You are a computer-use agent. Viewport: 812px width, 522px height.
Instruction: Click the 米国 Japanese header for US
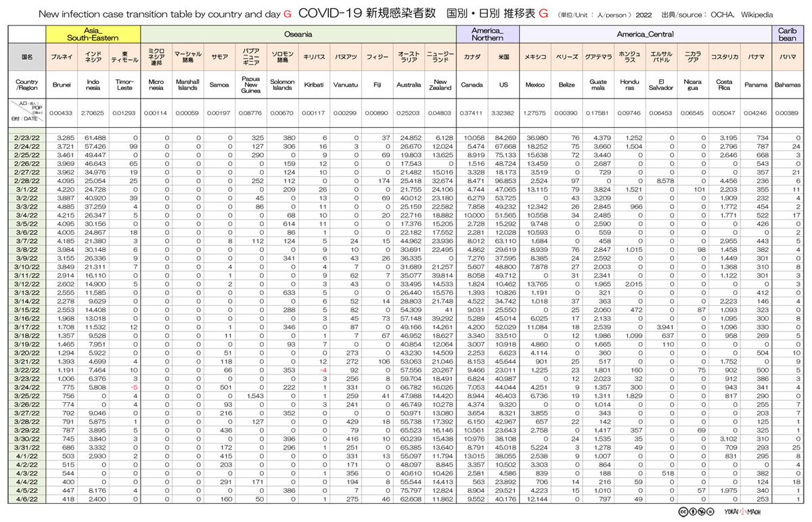pos(503,58)
